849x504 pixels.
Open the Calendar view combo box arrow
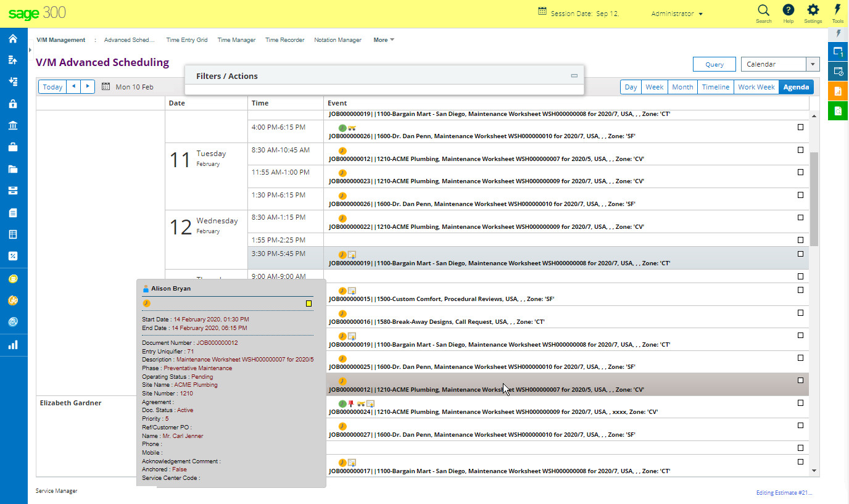pos(813,64)
